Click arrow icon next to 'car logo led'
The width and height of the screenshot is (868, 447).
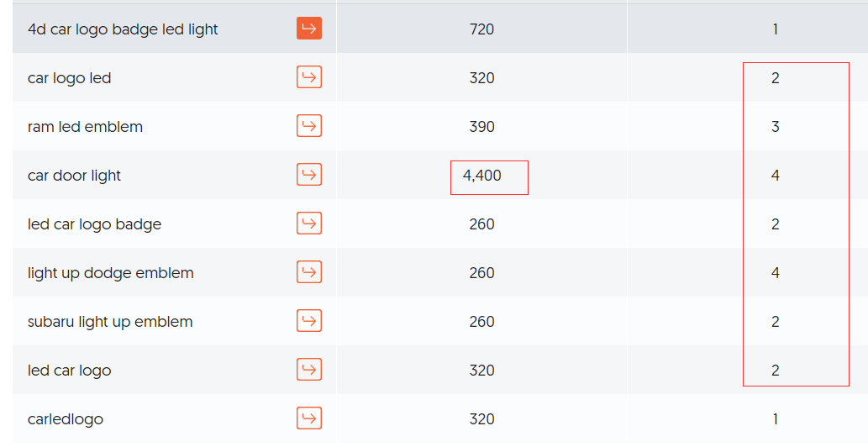click(309, 77)
